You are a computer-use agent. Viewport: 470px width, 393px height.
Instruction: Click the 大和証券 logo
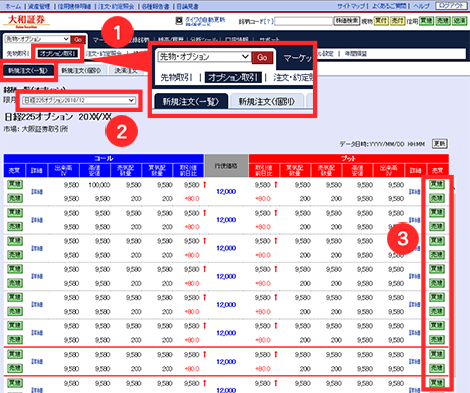(26, 21)
